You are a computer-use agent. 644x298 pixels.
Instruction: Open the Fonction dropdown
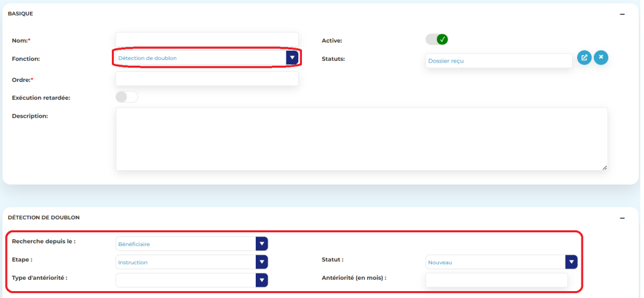tap(200, 58)
